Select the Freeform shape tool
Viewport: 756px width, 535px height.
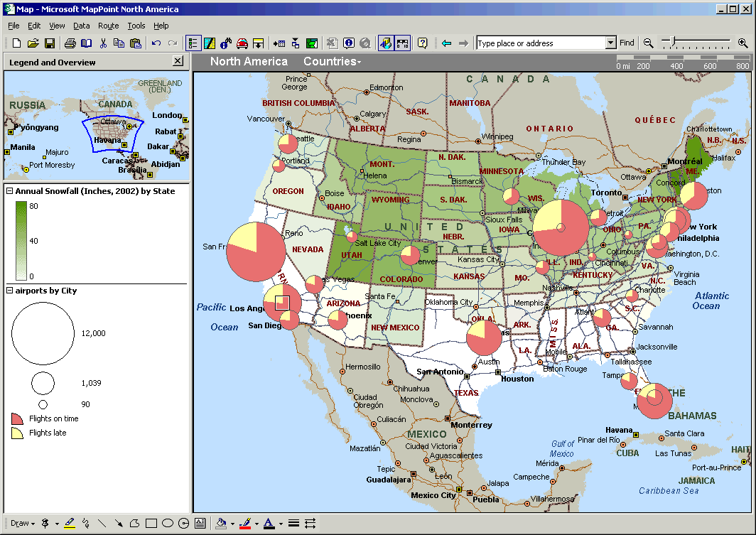(135, 524)
